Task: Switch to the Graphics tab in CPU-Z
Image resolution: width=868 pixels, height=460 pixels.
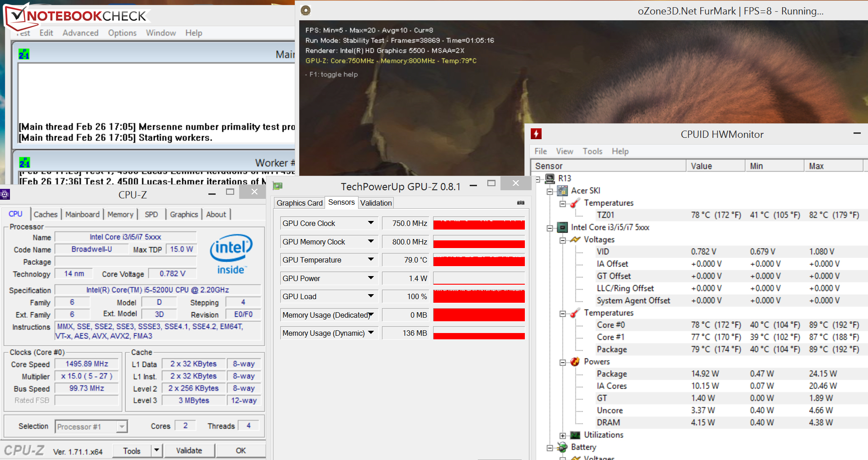Action: pyautogui.click(x=184, y=214)
